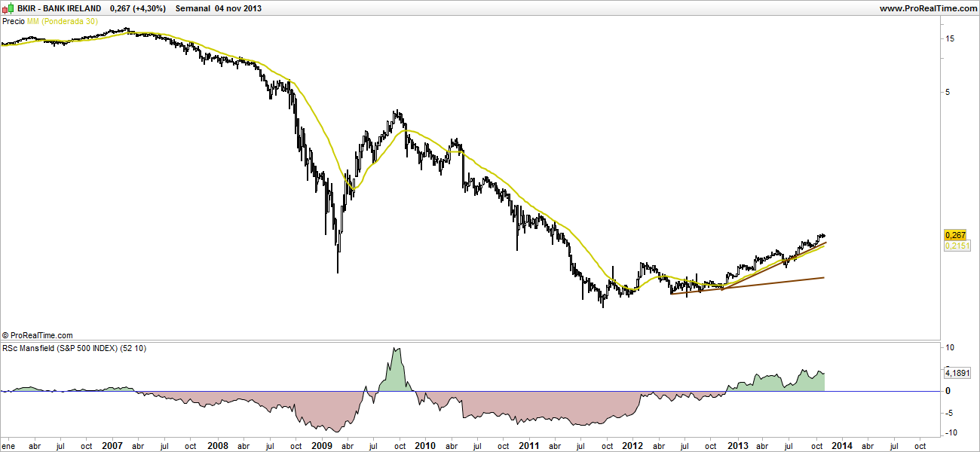Click the 2013 year label
The width and height of the screenshot is (980, 452).
[x=738, y=445]
